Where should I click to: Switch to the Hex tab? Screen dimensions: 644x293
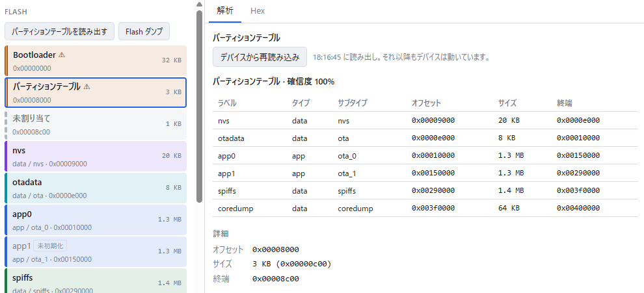tap(258, 11)
